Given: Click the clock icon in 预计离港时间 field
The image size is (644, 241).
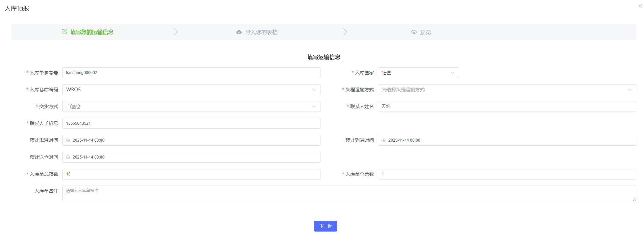Looking at the screenshot, I should 68,140.
